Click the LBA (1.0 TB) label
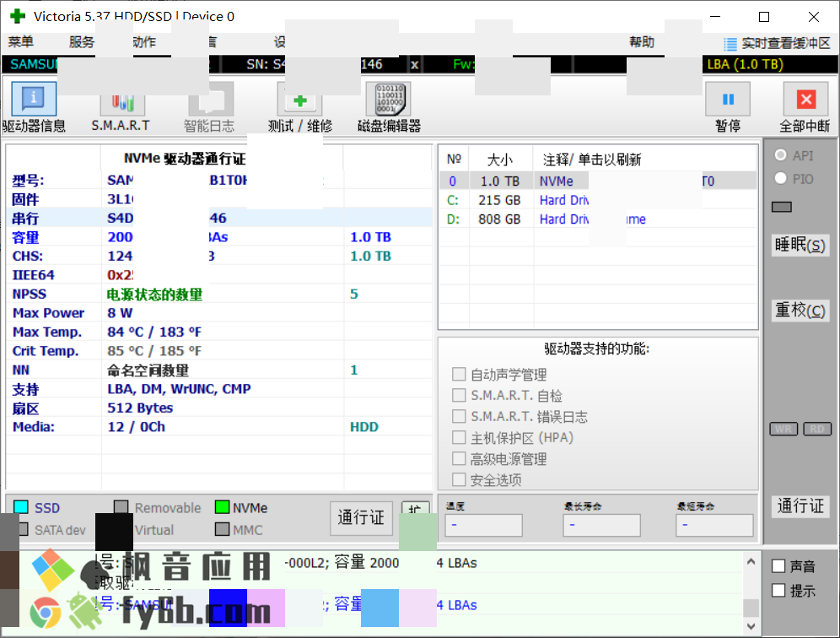840x638 pixels. coord(746,64)
